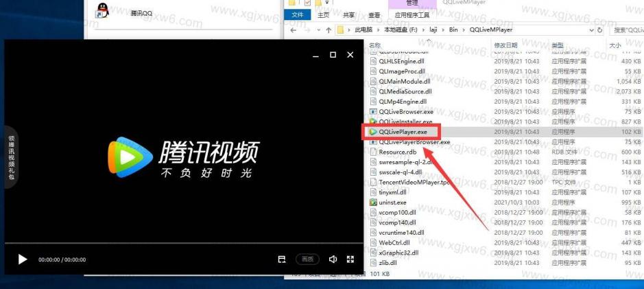Open the 画质 quality selector

308,259
